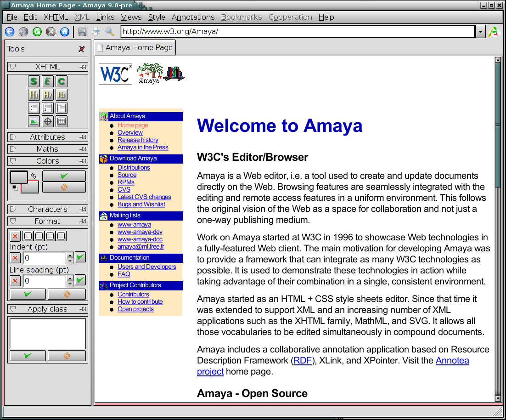Follow the Release history link

tap(138, 140)
